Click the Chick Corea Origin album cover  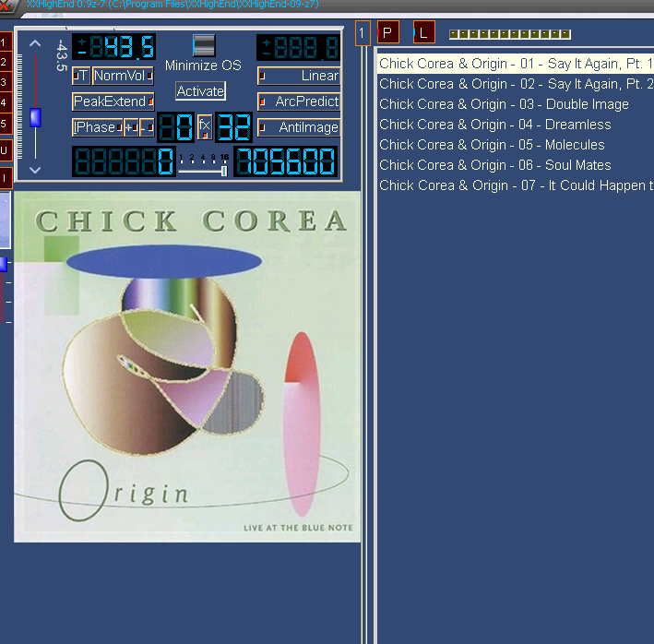click(x=187, y=367)
